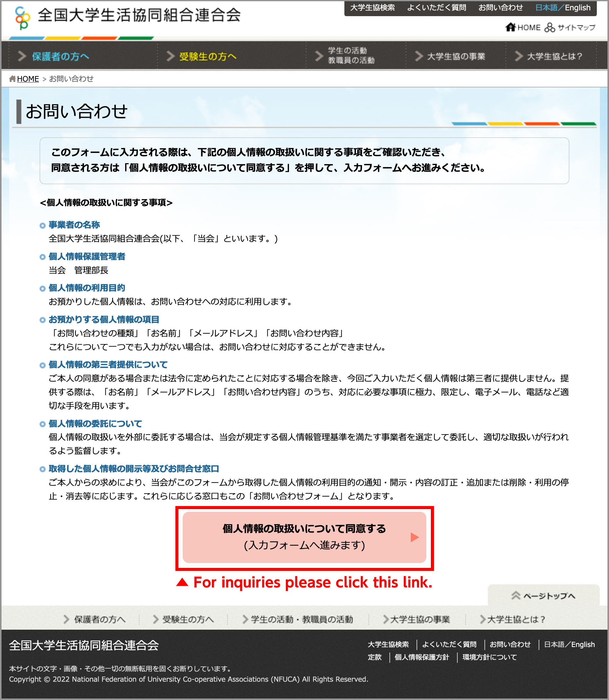
Task: Click the page title お問い合わせ
Action: click(76, 111)
